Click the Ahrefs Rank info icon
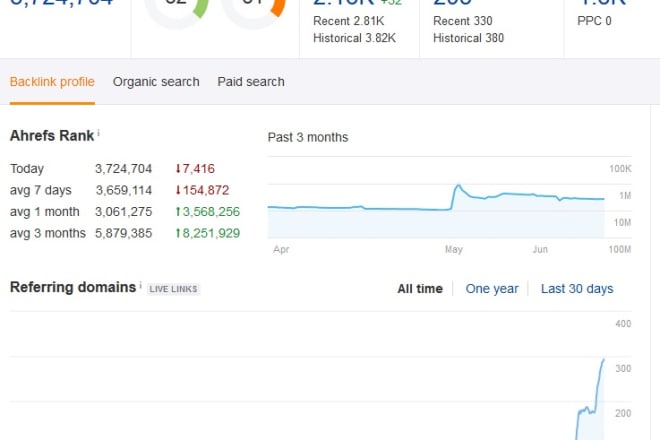 coord(98,133)
